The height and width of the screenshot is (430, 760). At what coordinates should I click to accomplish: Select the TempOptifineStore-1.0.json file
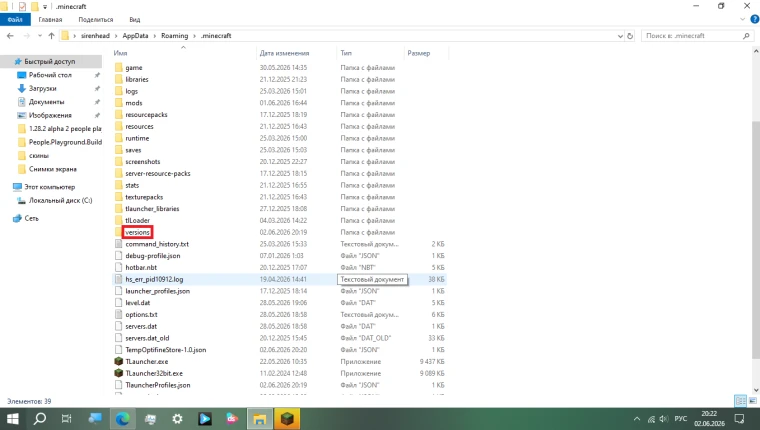166,350
